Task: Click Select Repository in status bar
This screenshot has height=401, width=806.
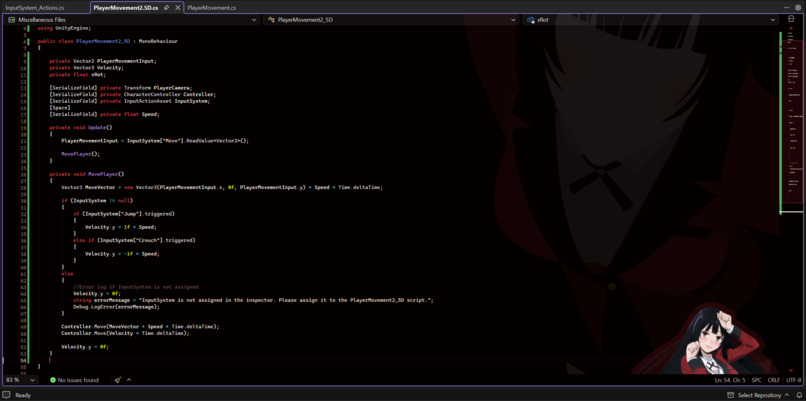Action: point(759,395)
